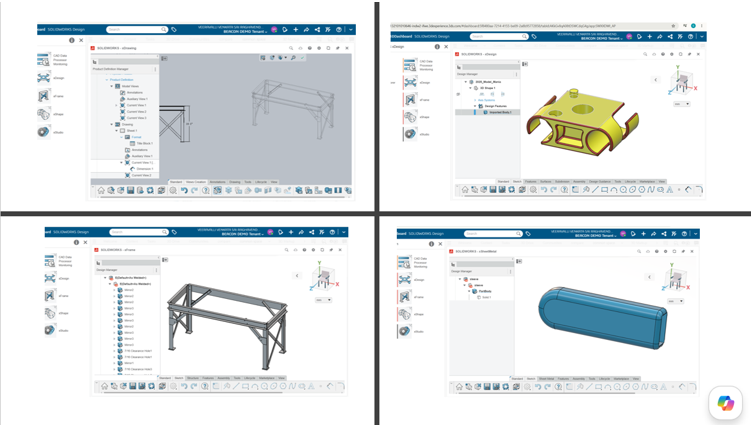The image size is (751, 437).
Task: Select Spline tool in xDesign toolbar
Action: click(651, 190)
